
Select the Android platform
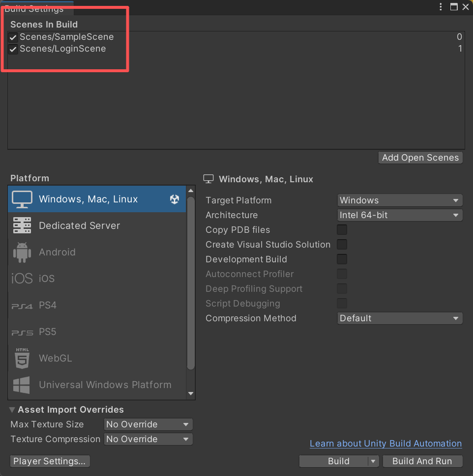97,252
